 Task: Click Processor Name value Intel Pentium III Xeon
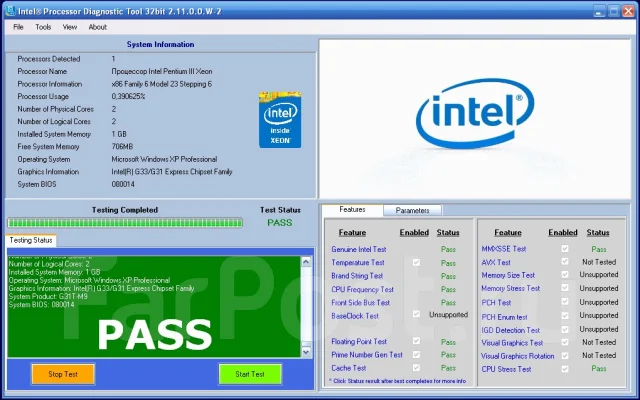[162, 71]
